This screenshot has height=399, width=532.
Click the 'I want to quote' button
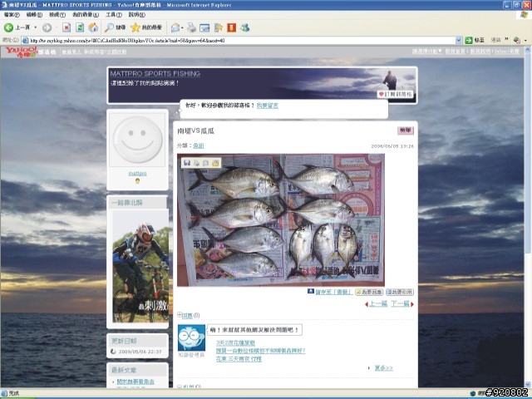400,292
